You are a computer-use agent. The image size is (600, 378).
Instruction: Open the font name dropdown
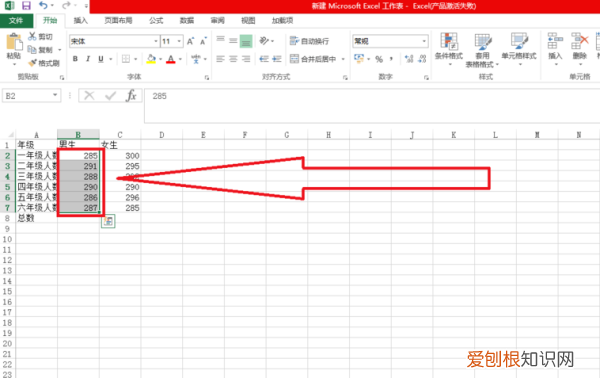156,41
